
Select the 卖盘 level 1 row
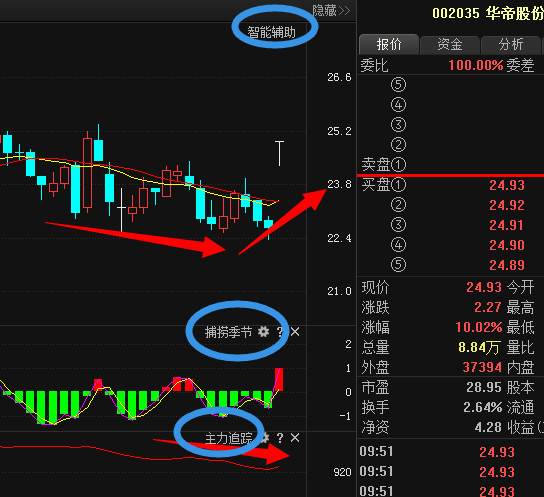point(450,164)
